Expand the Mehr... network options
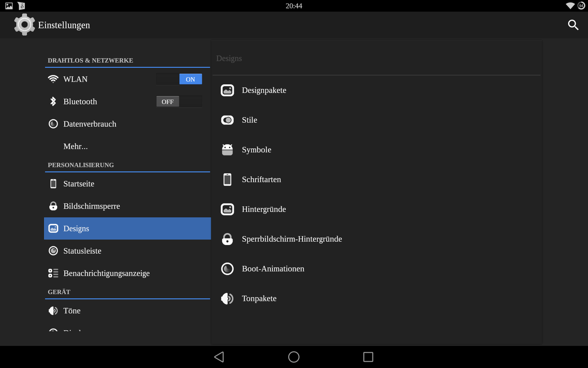This screenshot has height=368, width=588. (75, 146)
